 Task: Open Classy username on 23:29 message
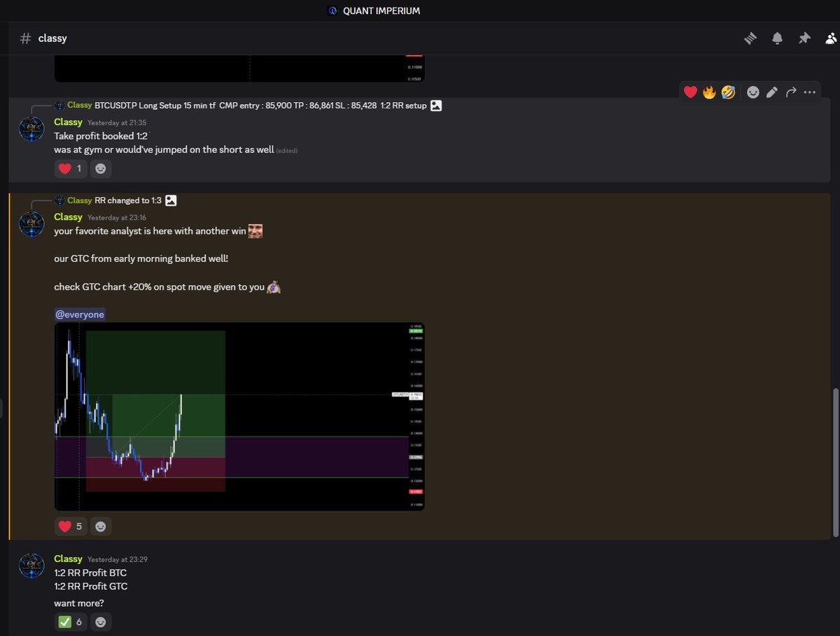coord(68,558)
